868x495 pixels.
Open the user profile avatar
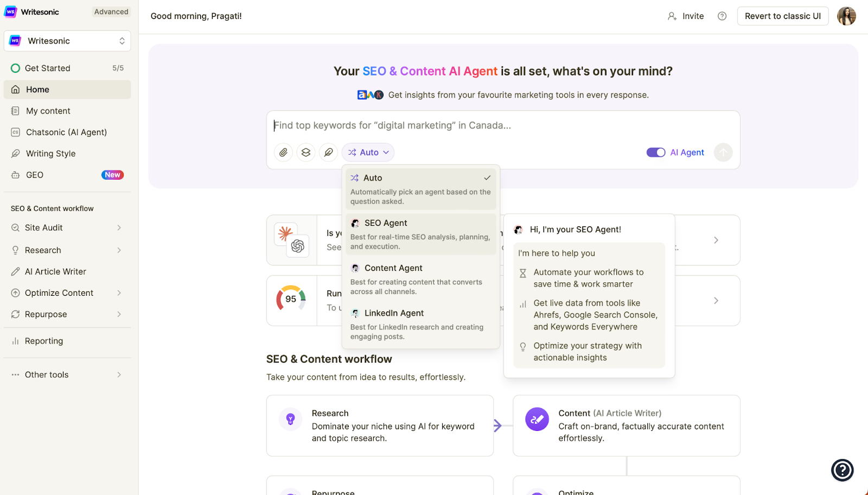click(846, 16)
